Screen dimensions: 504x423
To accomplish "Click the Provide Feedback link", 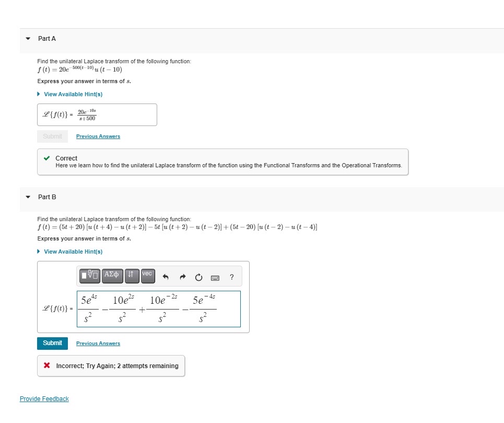I will tap(44, 399).
